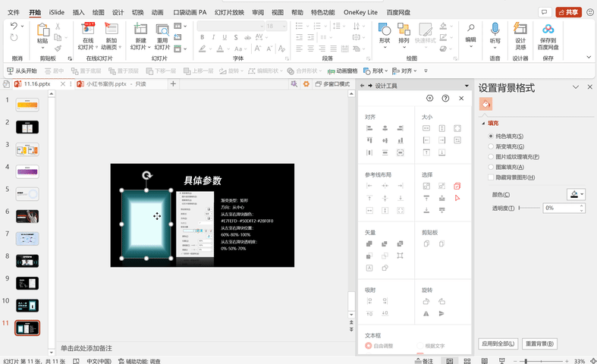597x364 pixels.
Task: Click the Undo arrow icon
Action: point(14,26)
